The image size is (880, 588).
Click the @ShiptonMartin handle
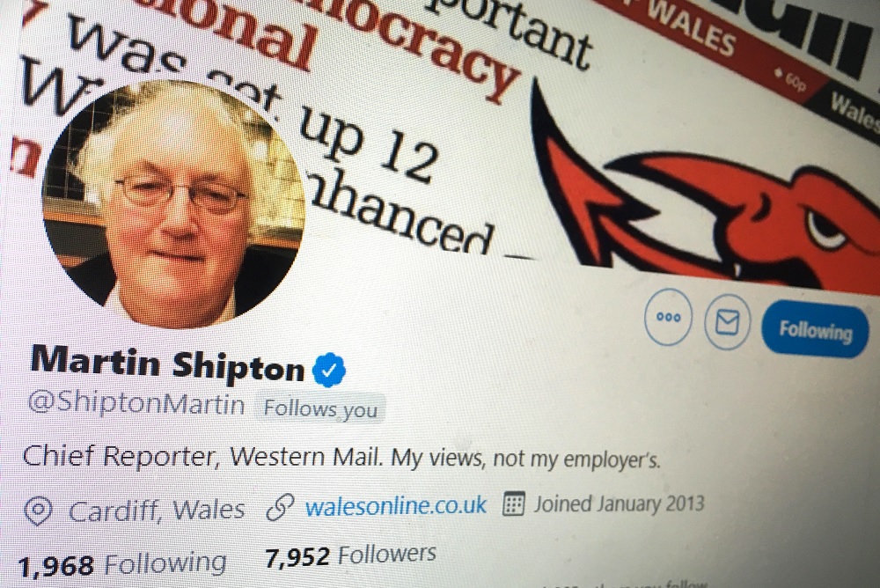136,404
